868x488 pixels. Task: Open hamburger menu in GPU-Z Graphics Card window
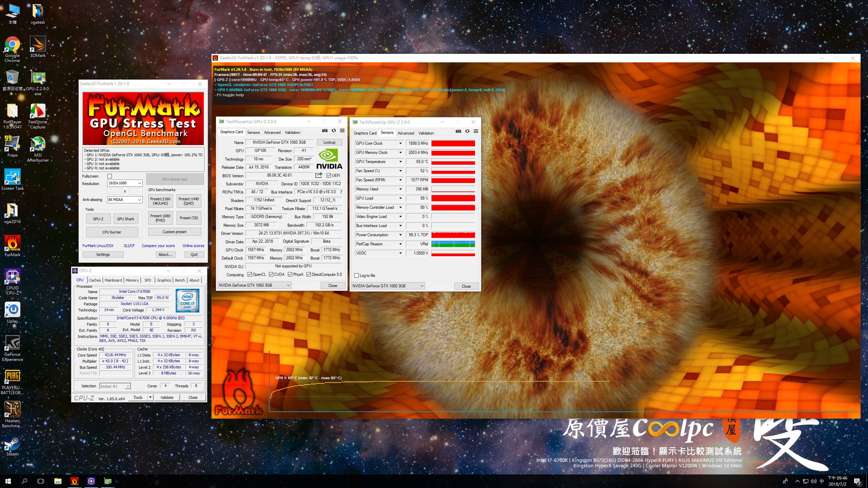point(342,131)
